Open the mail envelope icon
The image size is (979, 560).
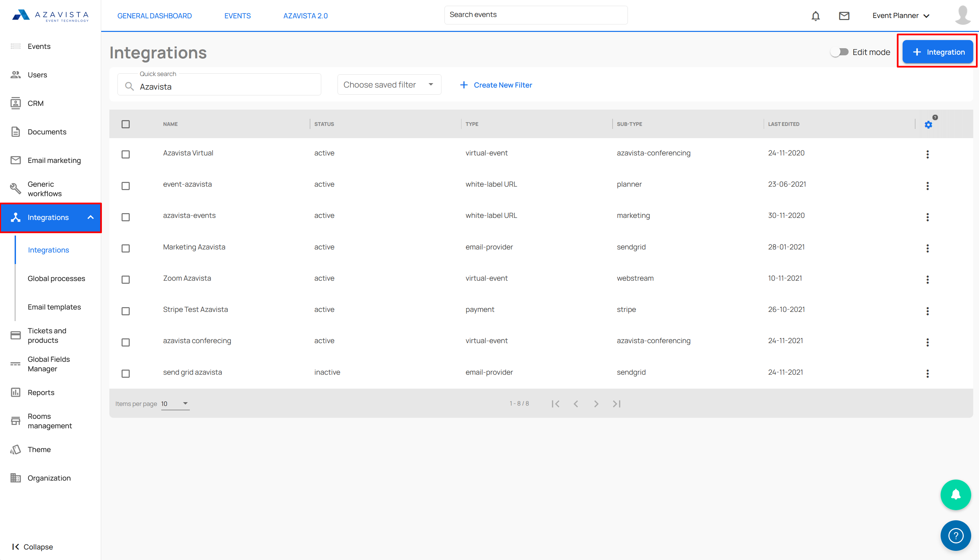844,16
